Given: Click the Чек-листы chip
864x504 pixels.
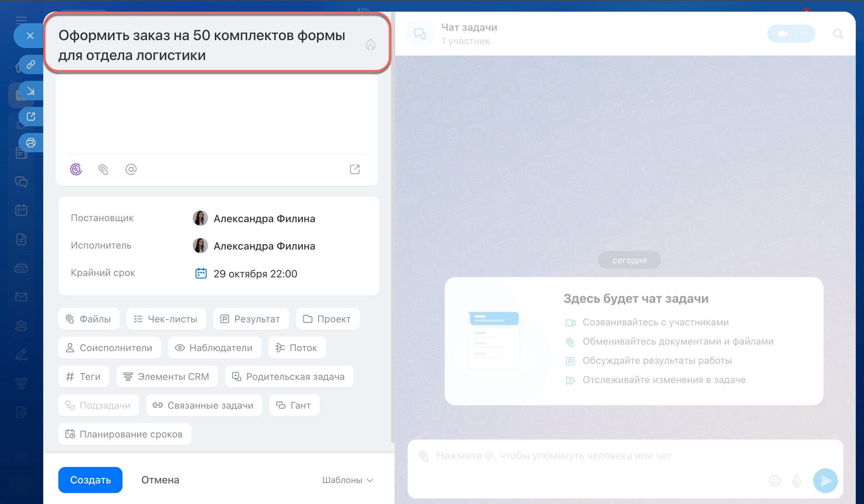Looking at the screenshot, I should click(166, 319).
